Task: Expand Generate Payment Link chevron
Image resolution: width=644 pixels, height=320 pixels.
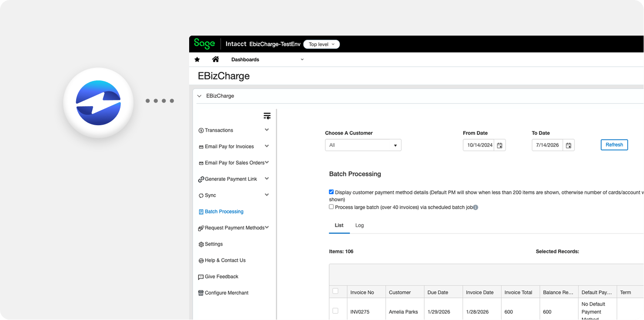Action: click(267, 179)
